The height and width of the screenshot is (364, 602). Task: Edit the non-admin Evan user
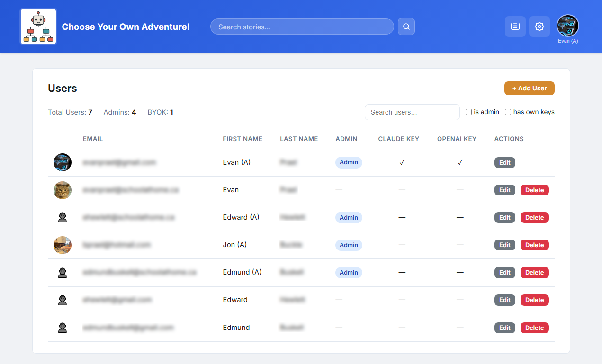pyautogui.click(x=505, y=190)
